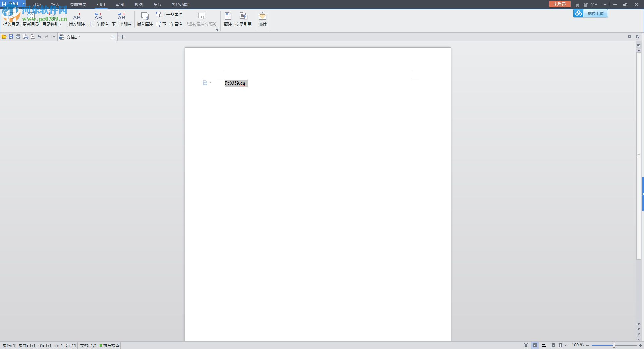Image resolution: width=644 pixels, height=349 pixels.
Task: Click the Open folder icon
Action: coord(4,37)
